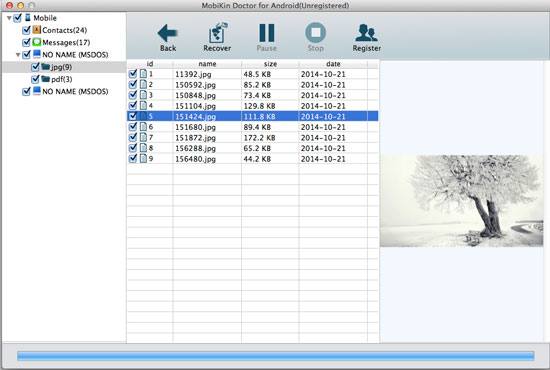Uncheck the pdf(3) folder checkbox
Screen dimensions: 550x370
pyautogui.click(x=35, y=79)
